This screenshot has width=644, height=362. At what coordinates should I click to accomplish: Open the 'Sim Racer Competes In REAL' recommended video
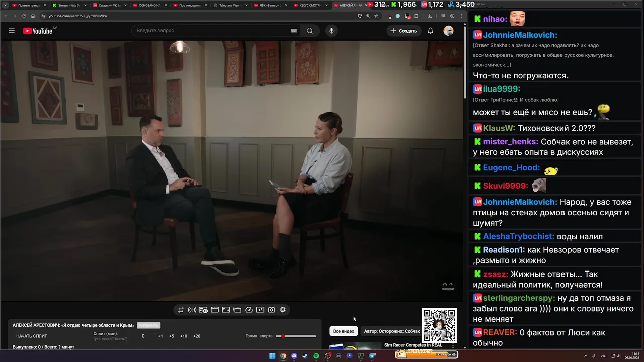coord(413,345)
